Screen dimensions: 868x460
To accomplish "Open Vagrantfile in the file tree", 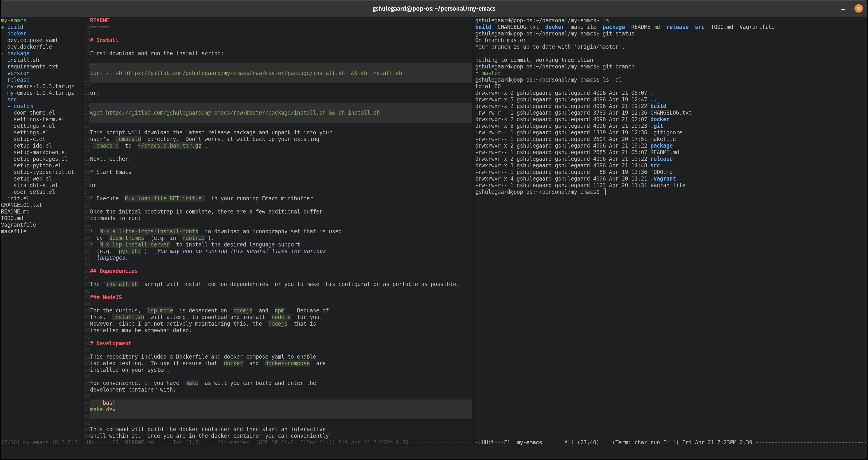I will pyautogui.click(x=18, y=225).
